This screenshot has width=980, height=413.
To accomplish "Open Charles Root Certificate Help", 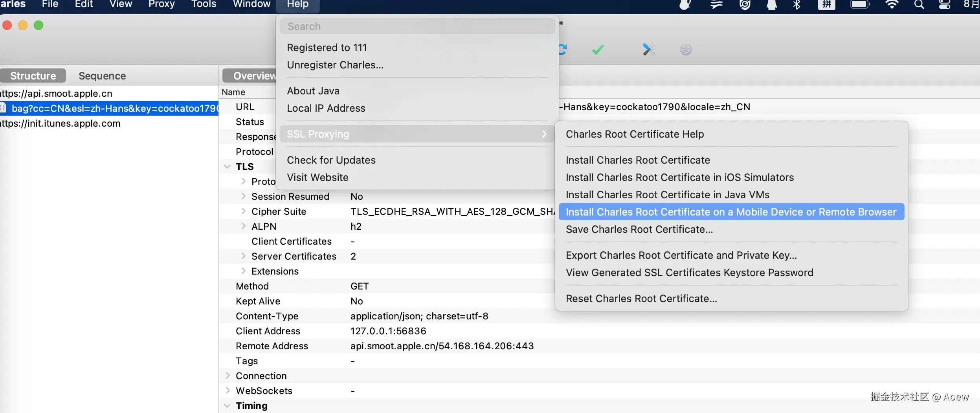I will (x=731, y=134).
